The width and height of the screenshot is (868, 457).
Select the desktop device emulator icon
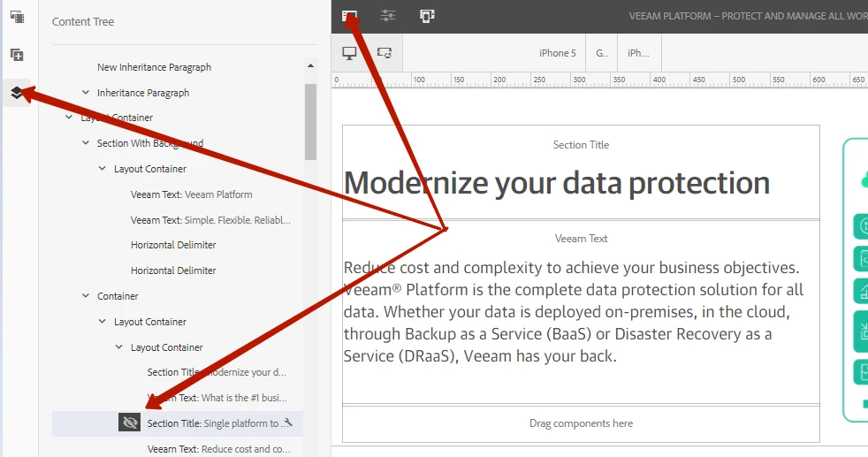tap(349, 53)
